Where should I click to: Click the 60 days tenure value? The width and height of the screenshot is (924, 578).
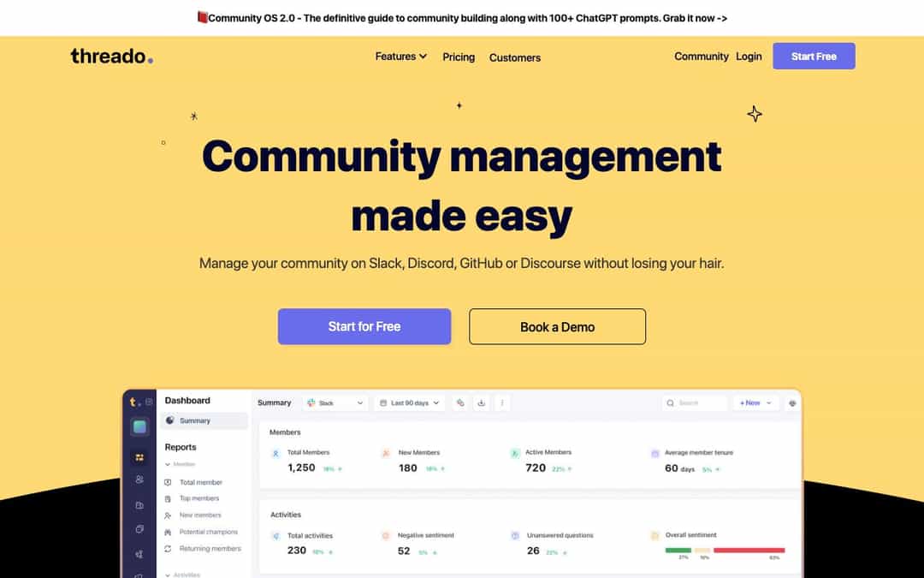679,468
